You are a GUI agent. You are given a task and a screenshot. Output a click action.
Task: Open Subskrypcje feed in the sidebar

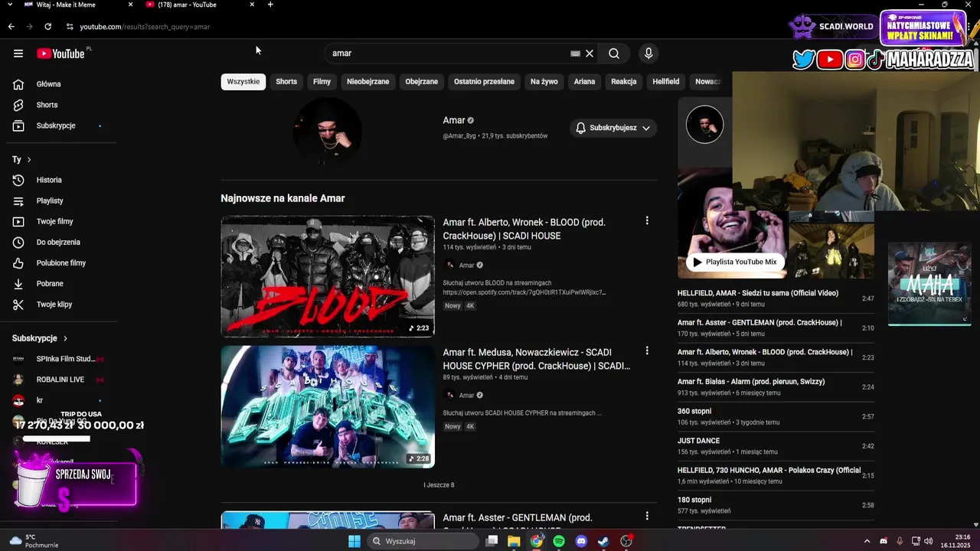click(55, 126)
